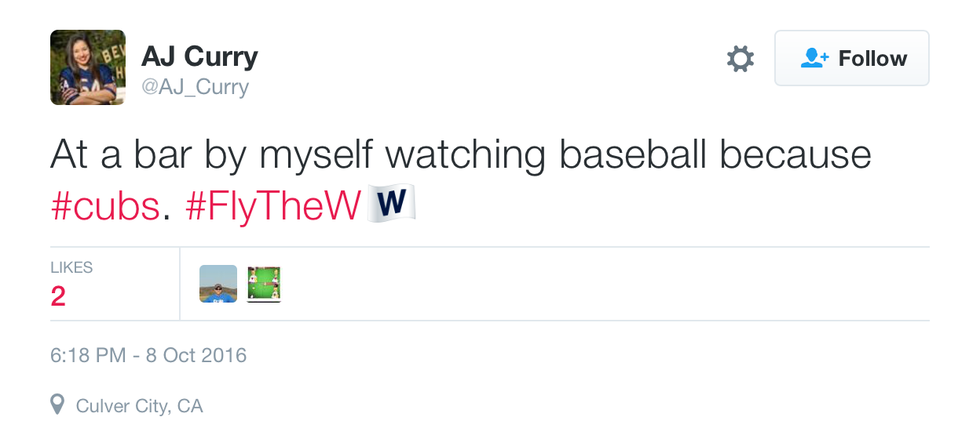Viewport: 980px width, 428px height.
Task: Click the 6:18 PM time
Action: [86, 355]
